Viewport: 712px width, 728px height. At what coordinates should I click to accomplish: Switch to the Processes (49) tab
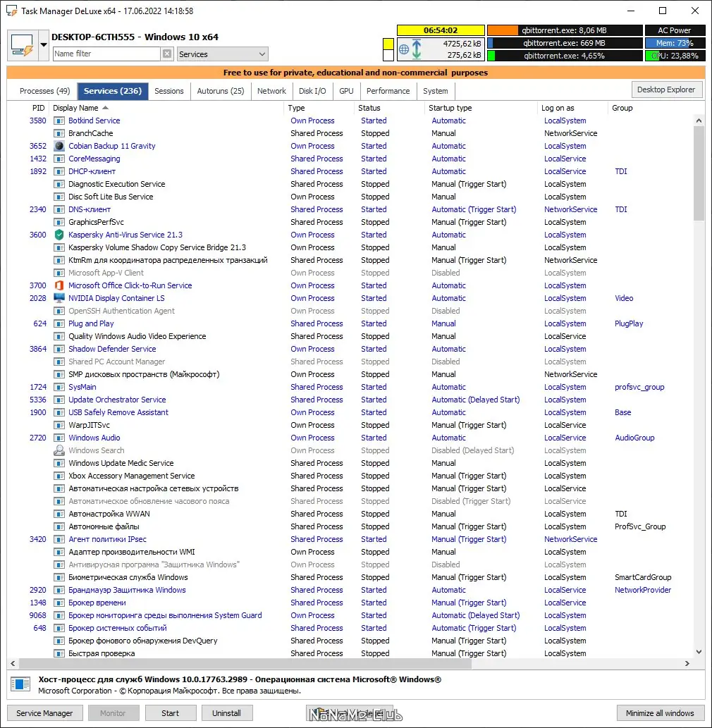coord(44,91)
